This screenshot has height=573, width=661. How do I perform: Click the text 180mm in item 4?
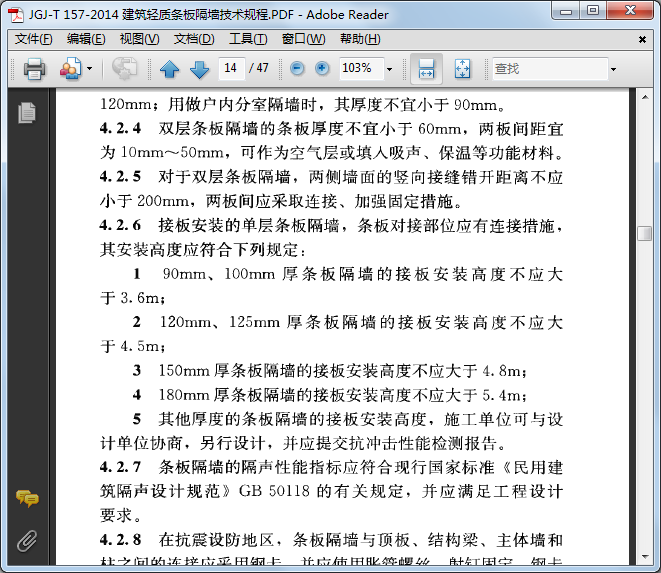(x=184, y=395)
